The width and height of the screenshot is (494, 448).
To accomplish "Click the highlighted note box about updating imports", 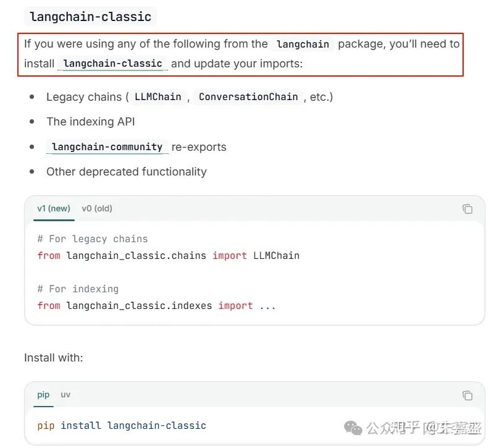I will click(x=241, y=53).
